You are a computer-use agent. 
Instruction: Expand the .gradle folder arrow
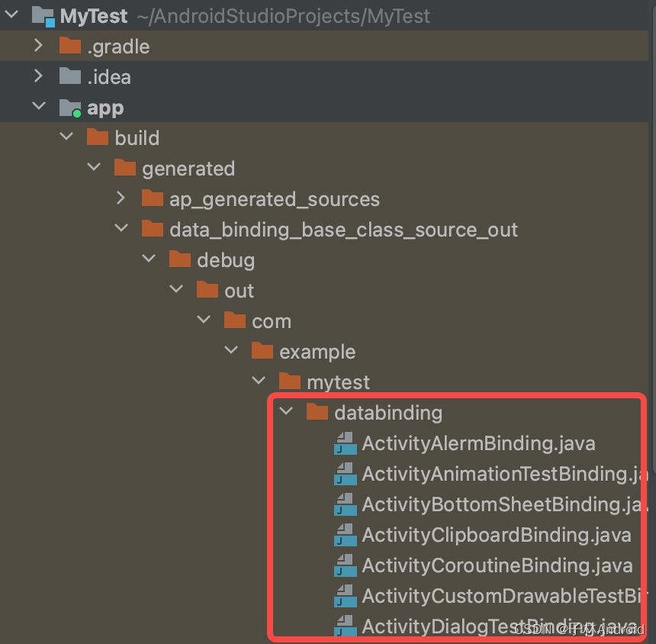click(x=38, y=45)
